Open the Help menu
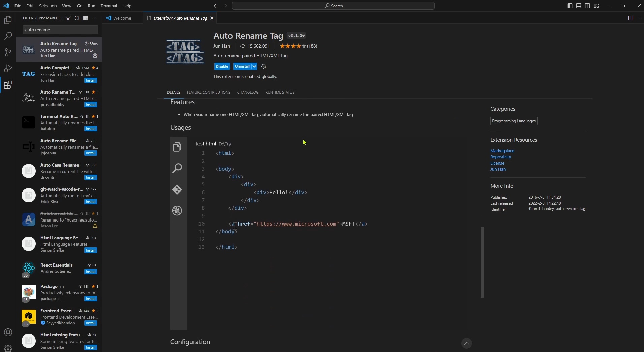 coord(127,6)
